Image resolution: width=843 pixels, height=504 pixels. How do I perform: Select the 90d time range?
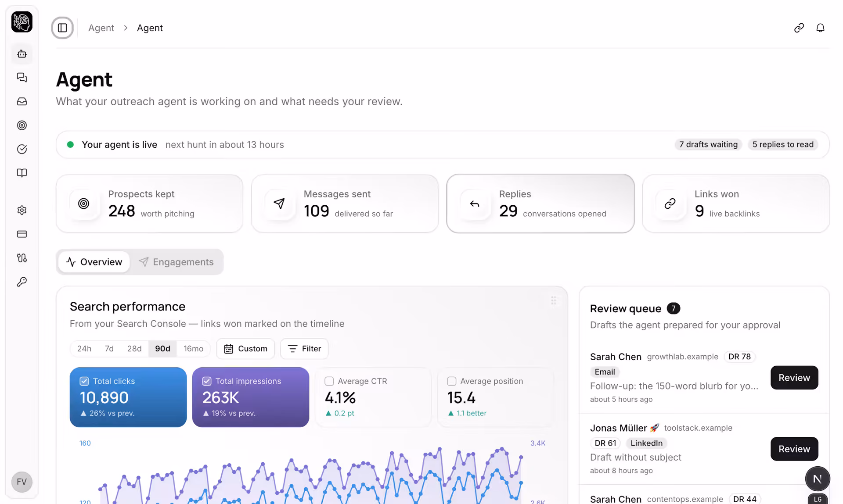pos(162,349)
